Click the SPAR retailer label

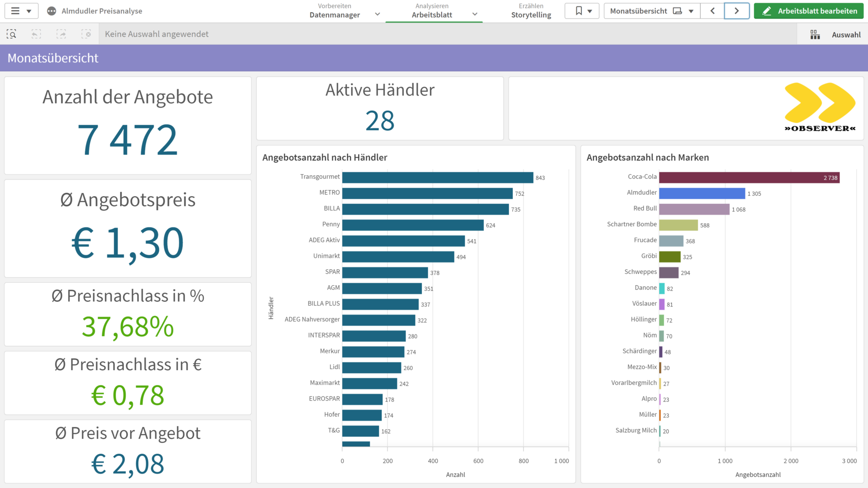pyautogui.click(x=332, y=272)
